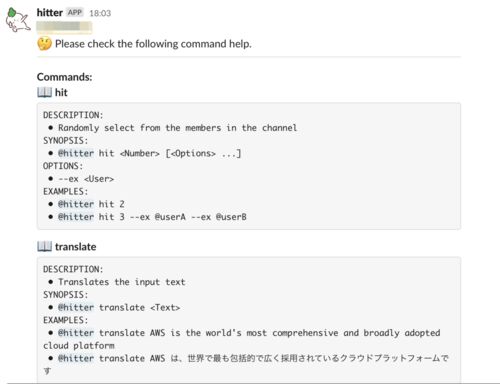Click the book icon beside translate
This screenshot has height=384, width=500.
coord(44,247)
